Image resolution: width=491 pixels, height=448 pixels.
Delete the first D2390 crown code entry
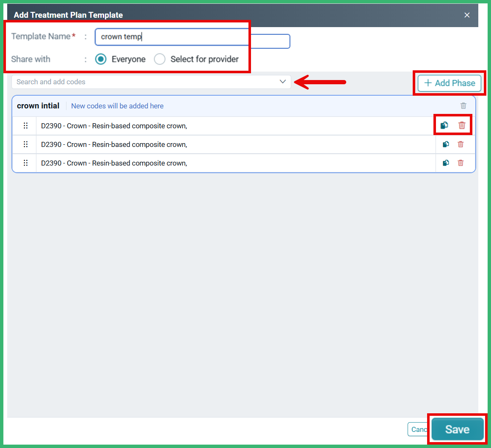[461, 125]
